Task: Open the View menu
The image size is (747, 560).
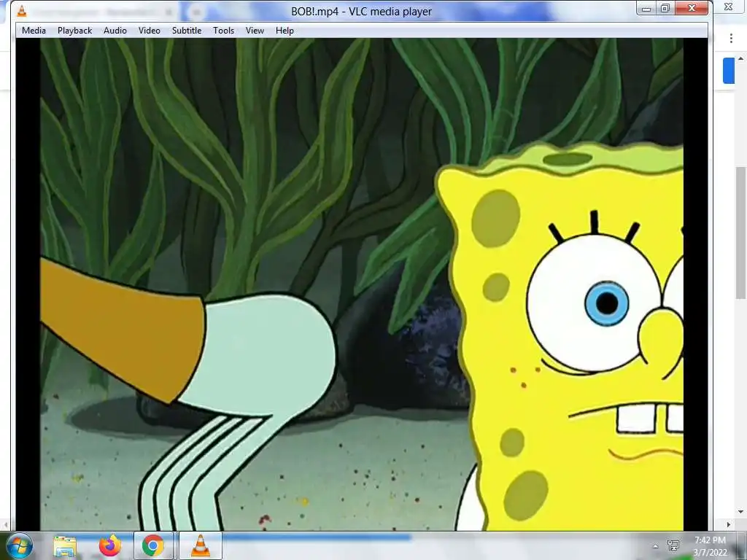Action: click(255, 31)
